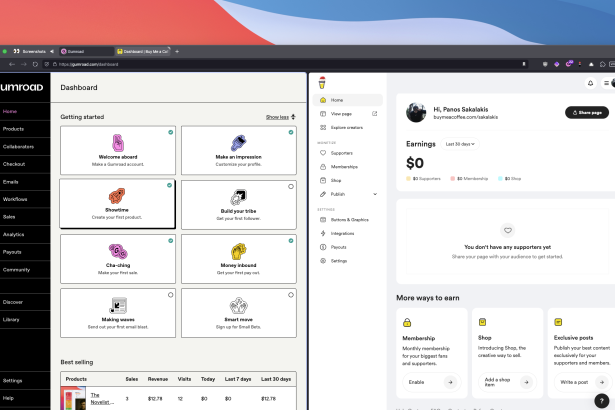
Task: Open the Last 30 days earnings dropdown
Action: (x=459, y=144)
